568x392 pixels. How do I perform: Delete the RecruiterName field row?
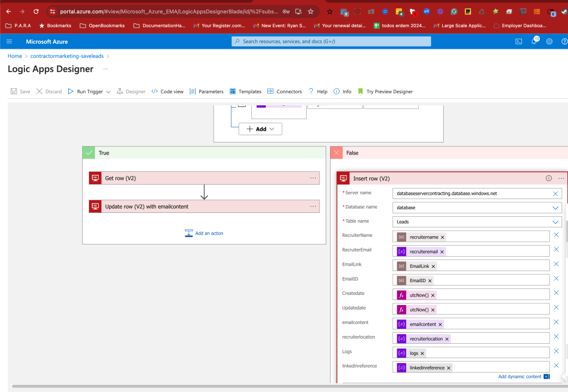[556, 235]
